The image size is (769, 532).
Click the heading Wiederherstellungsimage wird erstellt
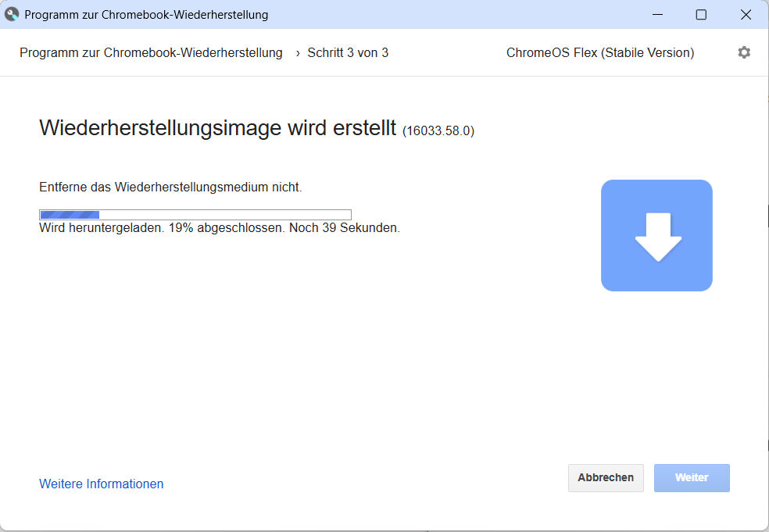click(218, 128)
